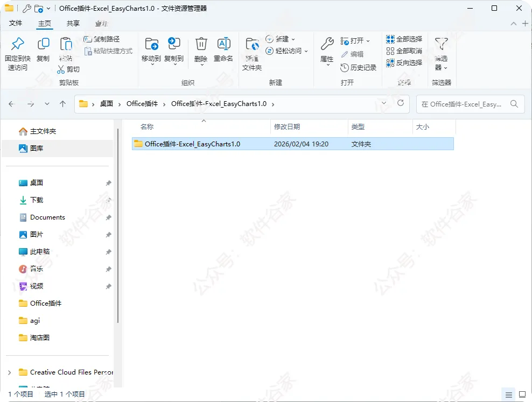Switch to large icons view in status bar
This screenshot has width=532, height=402.
click(x=522, y=394)
